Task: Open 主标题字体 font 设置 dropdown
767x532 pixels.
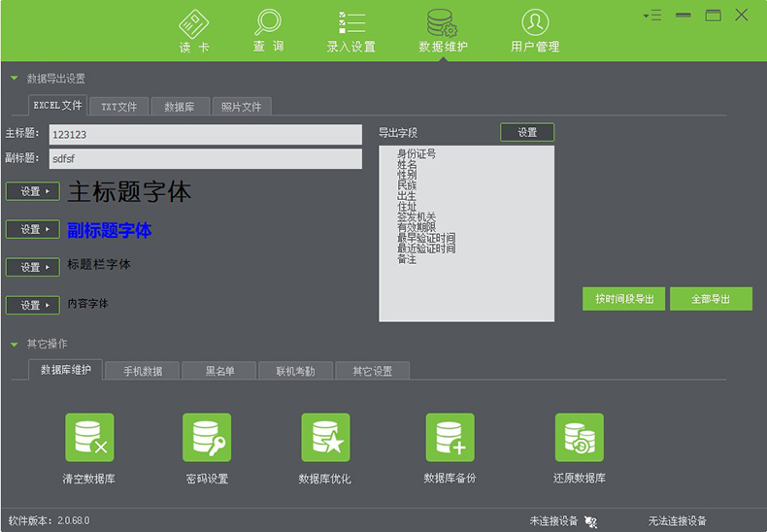Action: tap(33, 191)
